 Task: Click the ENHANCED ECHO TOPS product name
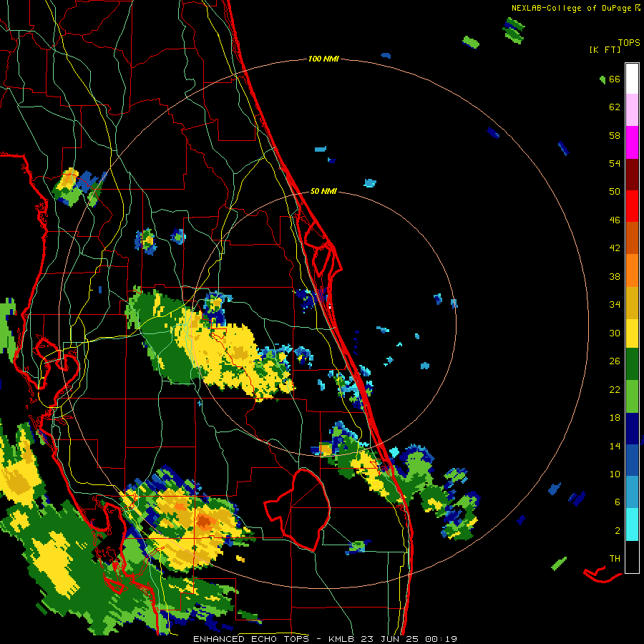pos(250,639)
